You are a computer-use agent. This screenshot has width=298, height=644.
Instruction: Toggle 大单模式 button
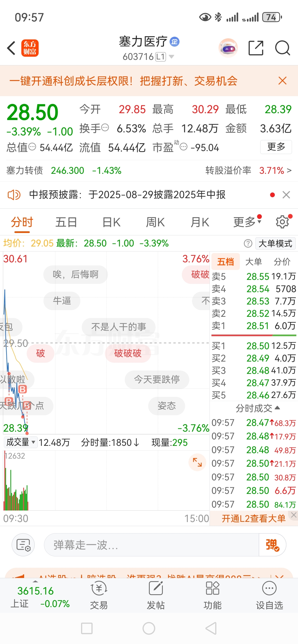pos(275,243)
